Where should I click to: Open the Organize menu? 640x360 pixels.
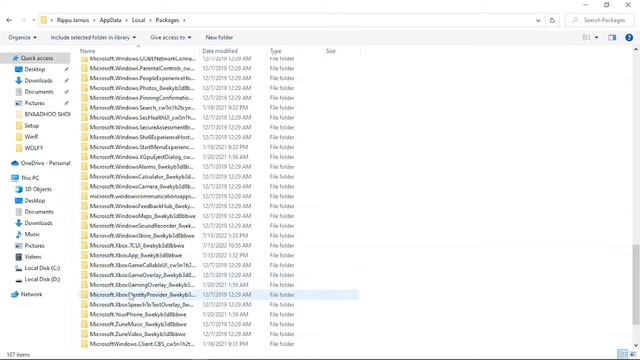coord(22,37)
